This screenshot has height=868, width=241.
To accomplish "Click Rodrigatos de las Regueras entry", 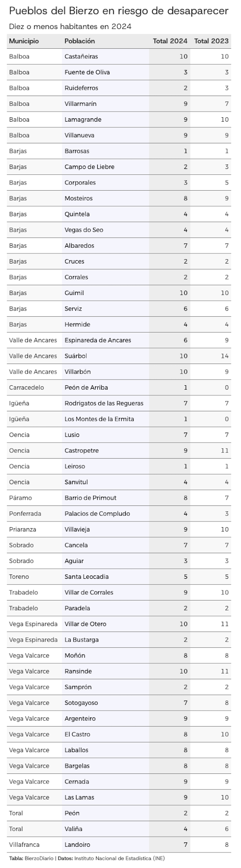I will (104, 404).
